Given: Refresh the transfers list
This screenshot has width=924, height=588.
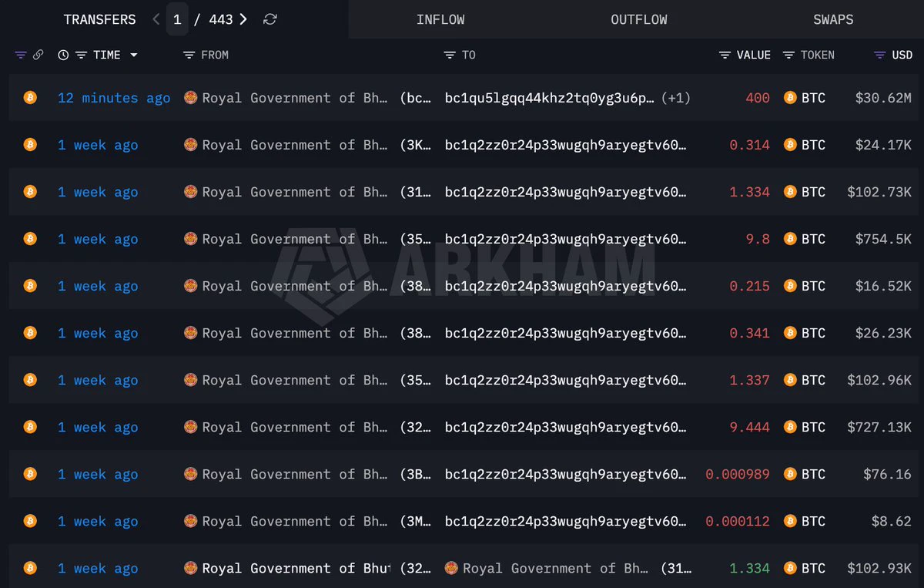Looking at the screenshot, I should click(269, 19).
